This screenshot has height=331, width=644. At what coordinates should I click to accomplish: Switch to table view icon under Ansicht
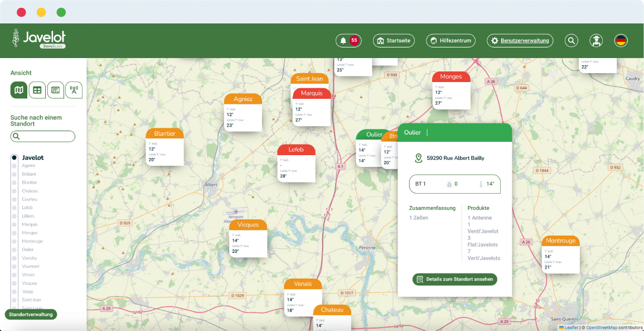click(x=37, y=90)
